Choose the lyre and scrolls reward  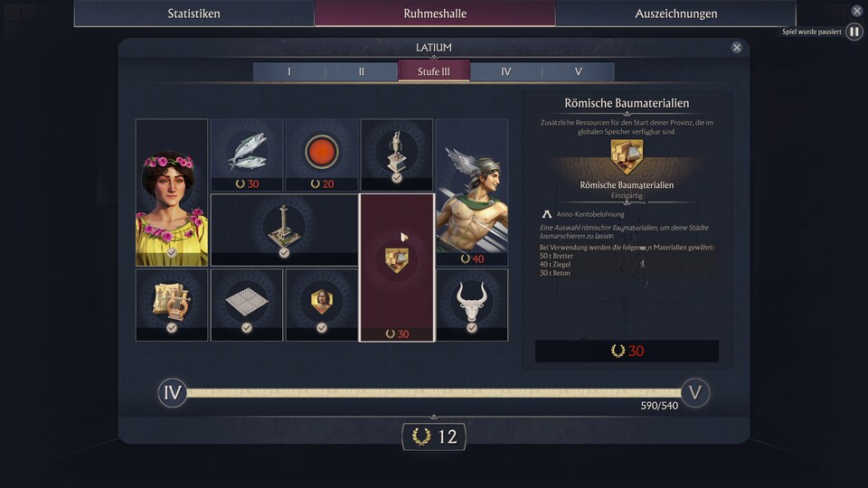pos(172,305)
